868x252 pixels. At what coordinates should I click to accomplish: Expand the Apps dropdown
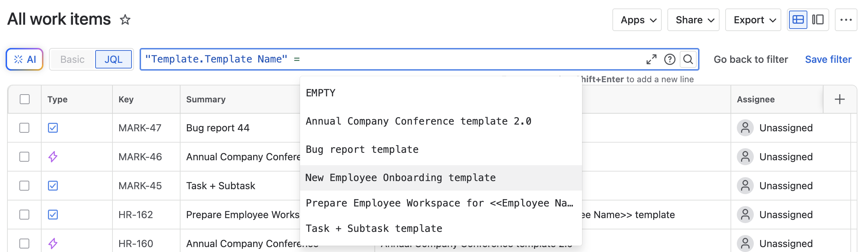click(637, 20)
